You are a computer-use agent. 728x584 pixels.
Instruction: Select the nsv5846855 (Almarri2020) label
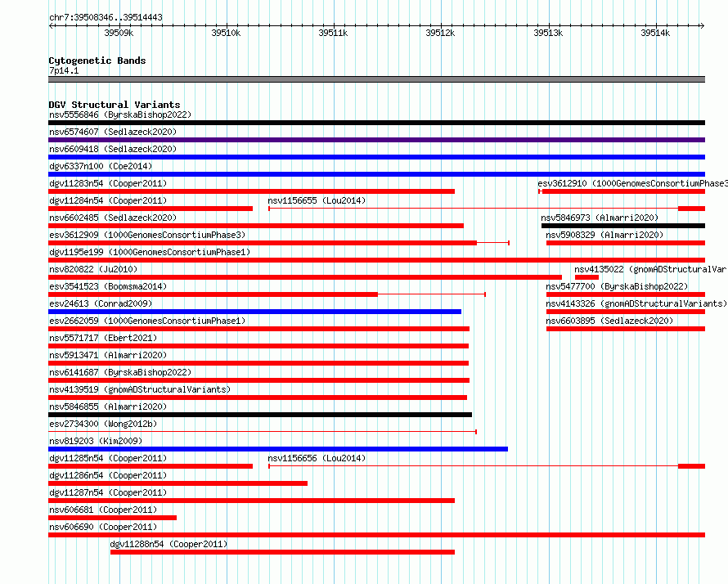pos(108,407)
